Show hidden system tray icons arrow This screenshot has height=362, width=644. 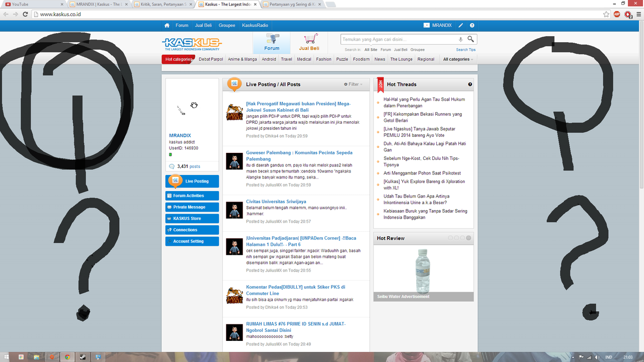573,357
